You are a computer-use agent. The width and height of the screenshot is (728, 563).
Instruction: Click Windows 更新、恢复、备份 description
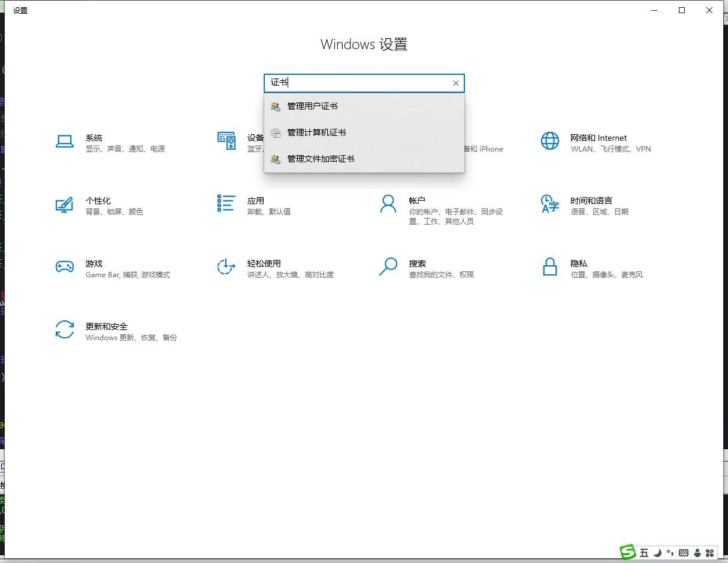point(131,338)
